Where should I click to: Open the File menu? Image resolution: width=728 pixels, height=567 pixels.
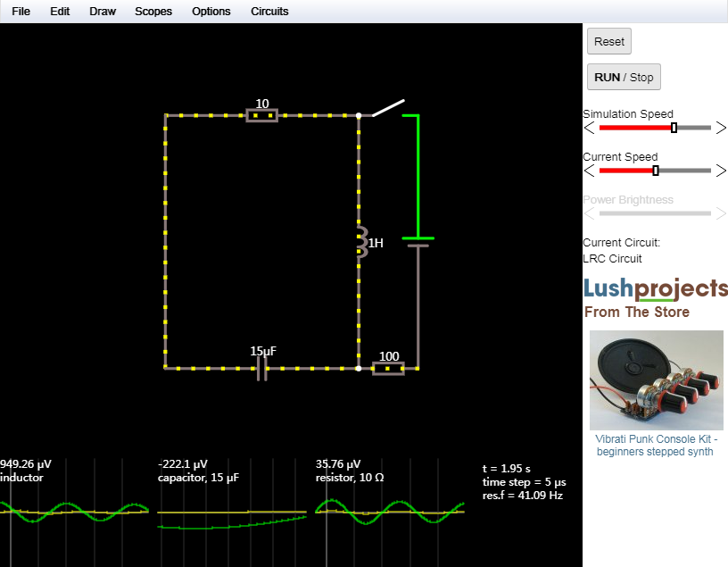21,12
